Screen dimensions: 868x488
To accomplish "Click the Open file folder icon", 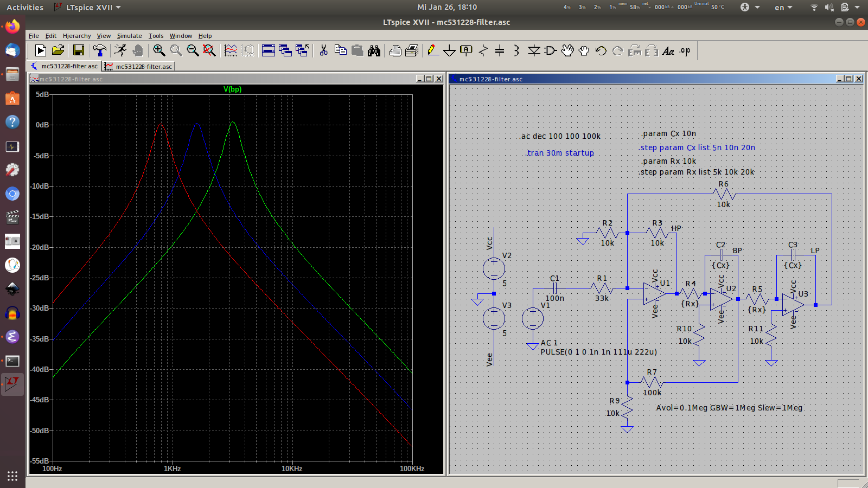I will (x=58, y=50).
